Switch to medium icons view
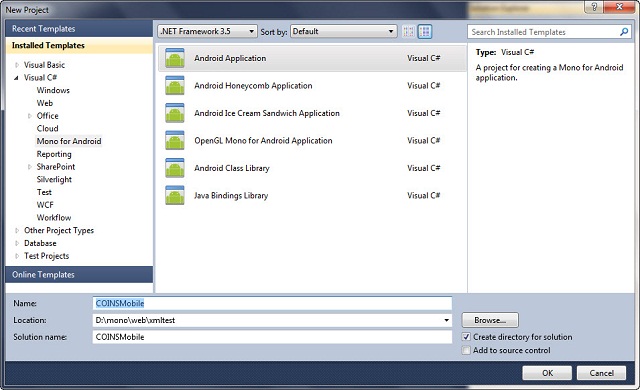 click(425, 31)
